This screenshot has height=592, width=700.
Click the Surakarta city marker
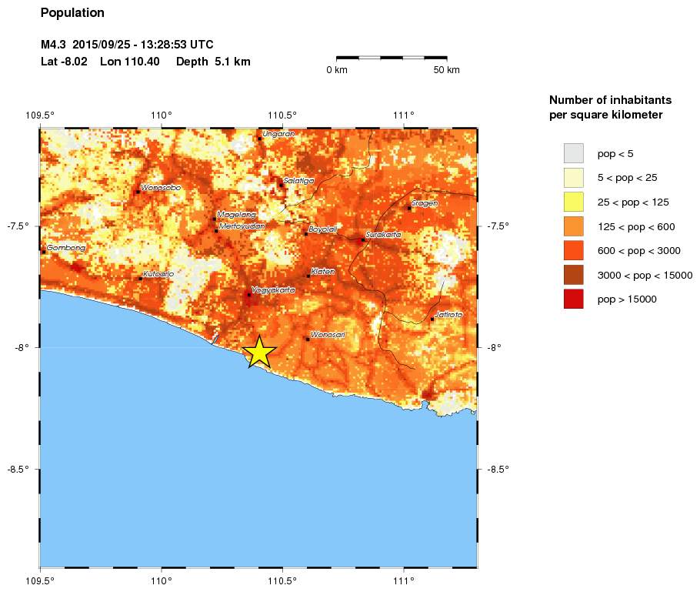coord(362,239)
